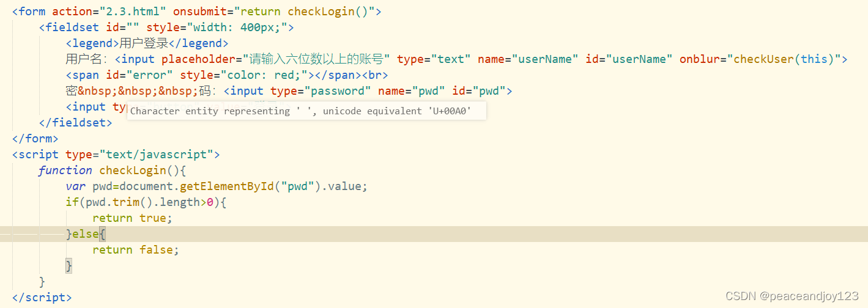Click the tooltip about unicode equivalent U+00A0
The height and width of the screenshot is (308, 868).
pos(306,111)
